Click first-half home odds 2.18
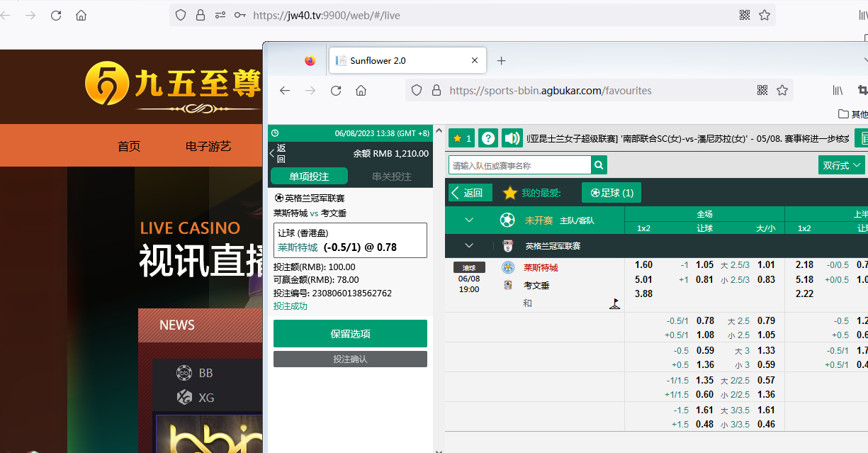The height and width of the screenshot is (453, 868). pos(804,265)
